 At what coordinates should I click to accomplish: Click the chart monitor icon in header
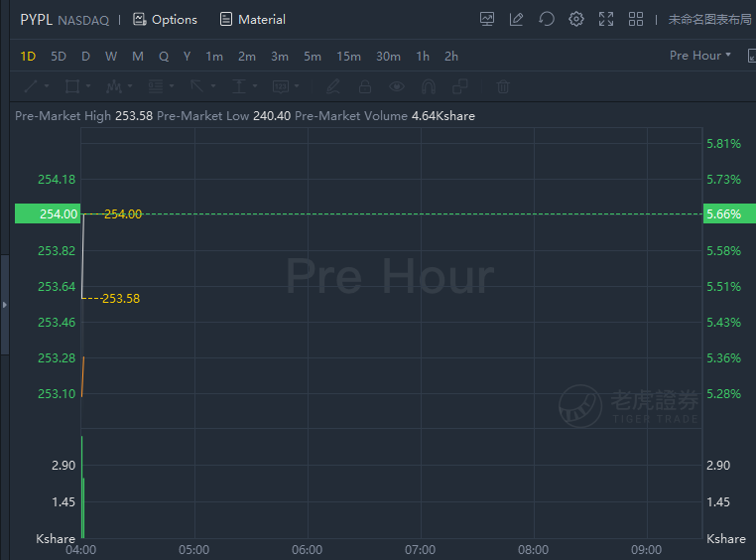pyautogui.click(x=487, y=19)
